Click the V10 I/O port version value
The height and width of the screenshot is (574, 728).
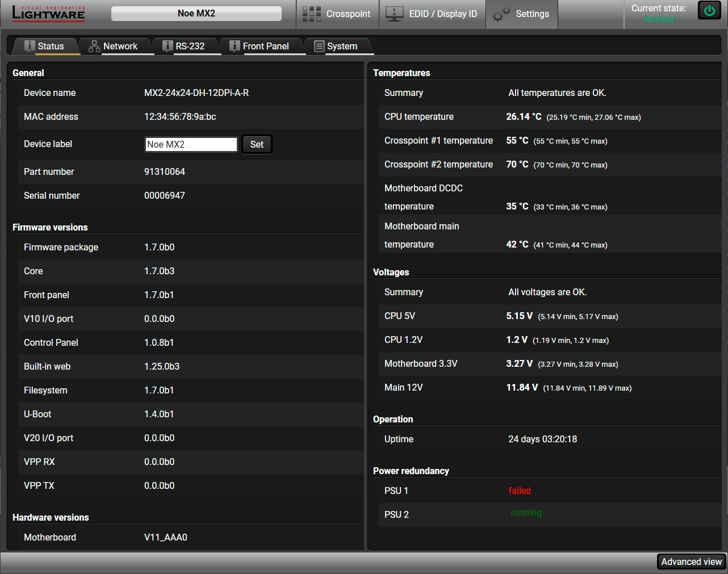pyautogui.click(x=160, y=319)
